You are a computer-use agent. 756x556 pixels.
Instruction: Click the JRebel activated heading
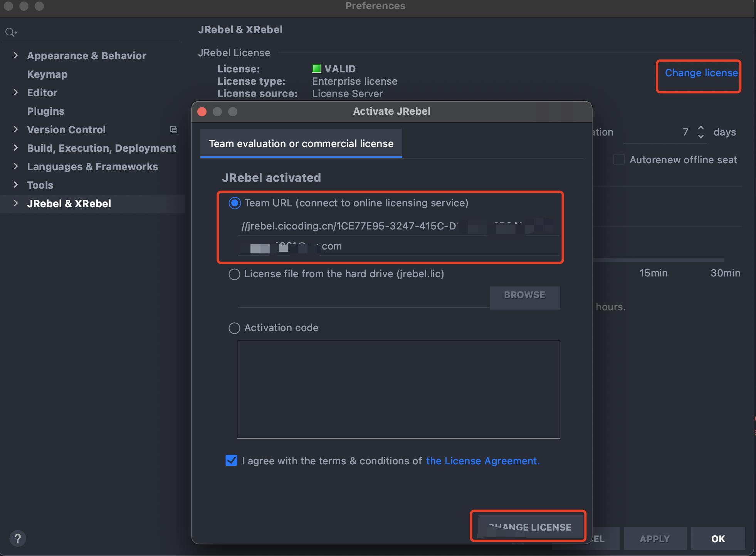click(x=271, y=178)
